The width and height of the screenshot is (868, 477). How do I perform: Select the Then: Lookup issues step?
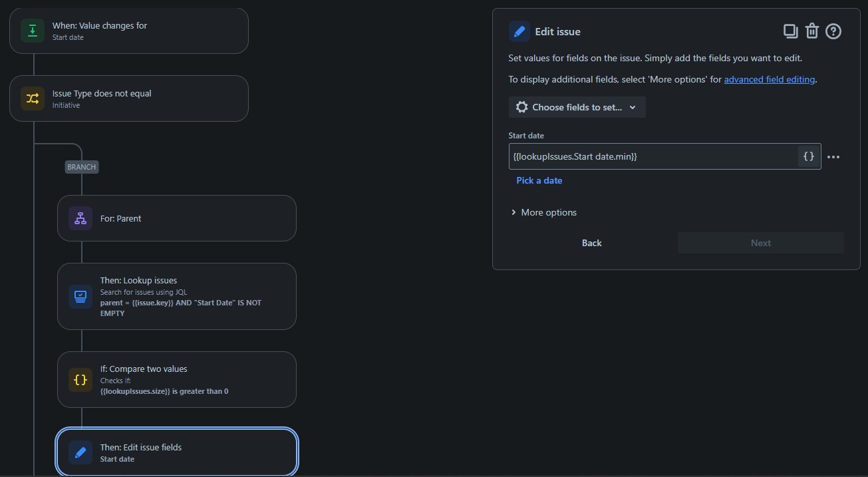tap(177, 297)
